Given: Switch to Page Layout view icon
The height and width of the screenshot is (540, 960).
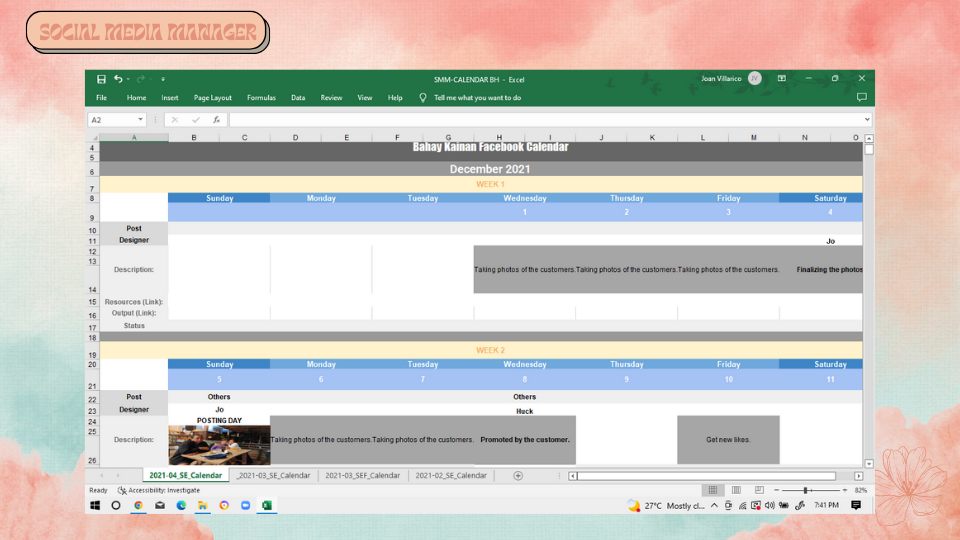Looking at the screenshot, I should pos(736,490).
